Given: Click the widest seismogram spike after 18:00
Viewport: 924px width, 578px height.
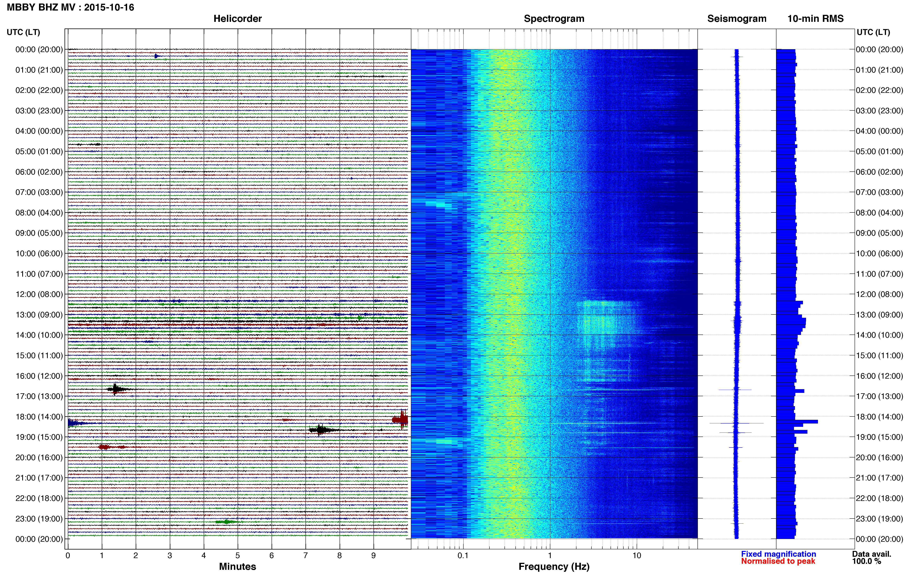Looking at the screenshot, I should click(x=736, y=423).
